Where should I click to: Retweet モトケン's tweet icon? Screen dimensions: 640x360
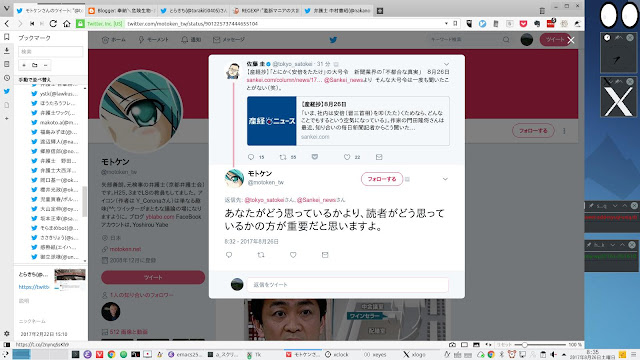(x=261, y=255)
